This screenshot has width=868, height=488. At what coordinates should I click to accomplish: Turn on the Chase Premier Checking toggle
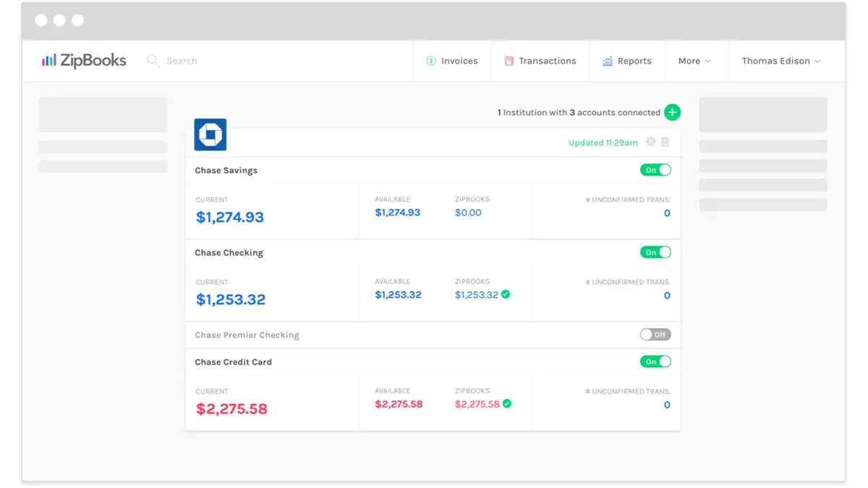pos(655,335)
